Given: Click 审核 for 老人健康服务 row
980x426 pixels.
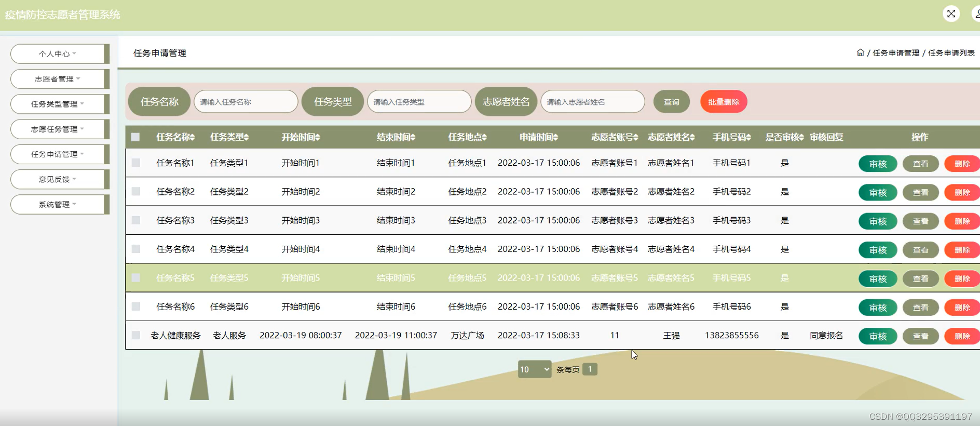Looking at the screenshot, I should (x=878, y=336).
